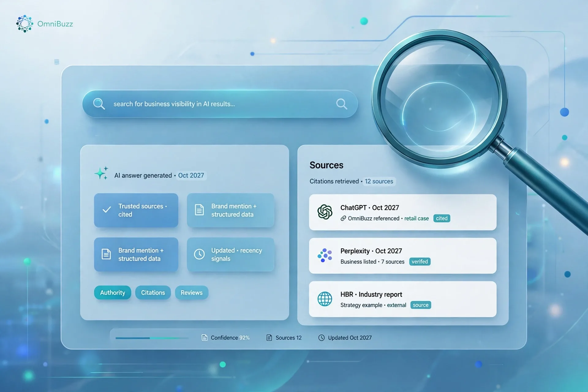Viewport: 588px width, 392px height.
Task: Click the Perplexity dots logo icon
Action: coord(325,255)
